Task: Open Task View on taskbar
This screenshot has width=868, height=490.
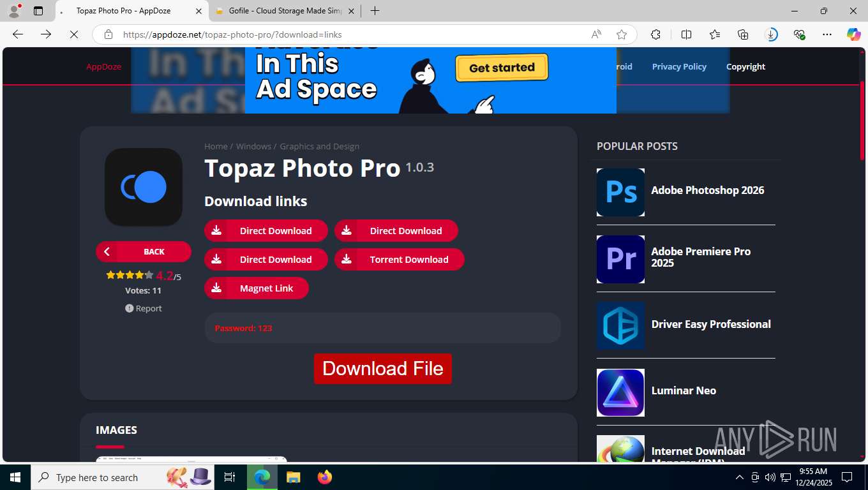Action: [230, 477]
